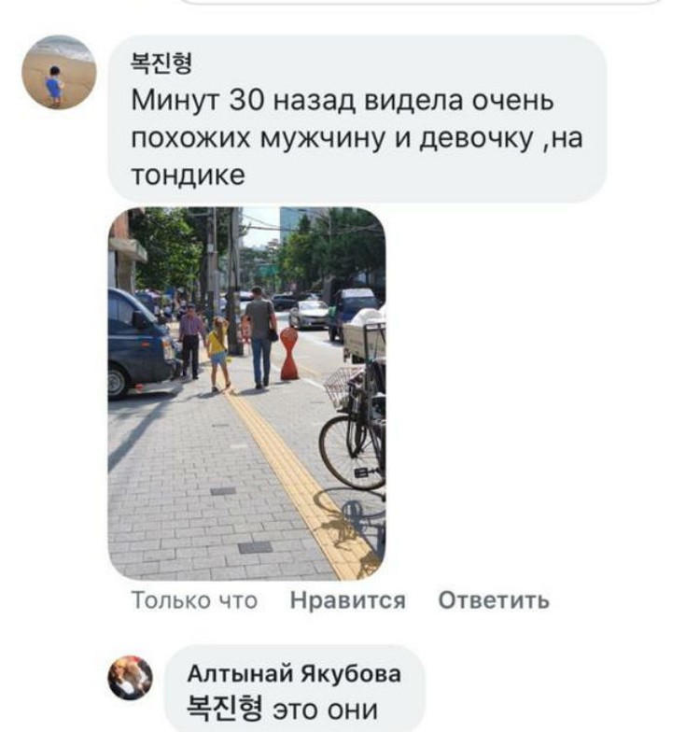700x732 pixels.
Task: Click the silver car in the photo
Action: 308,314
